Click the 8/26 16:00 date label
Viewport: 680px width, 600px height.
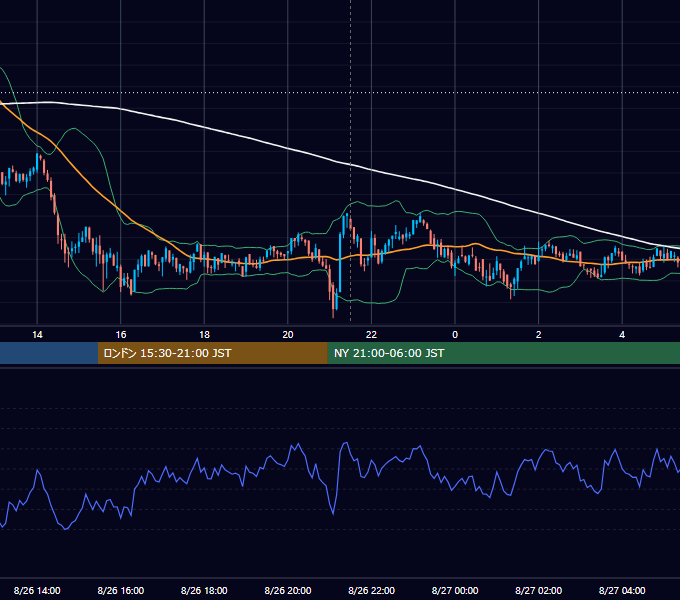121,590
